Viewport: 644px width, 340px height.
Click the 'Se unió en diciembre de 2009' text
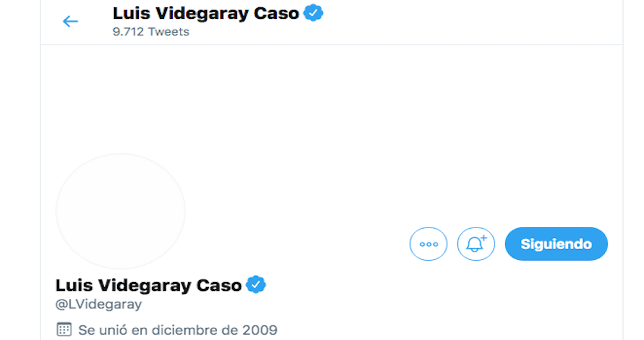[x=178, y=329]
